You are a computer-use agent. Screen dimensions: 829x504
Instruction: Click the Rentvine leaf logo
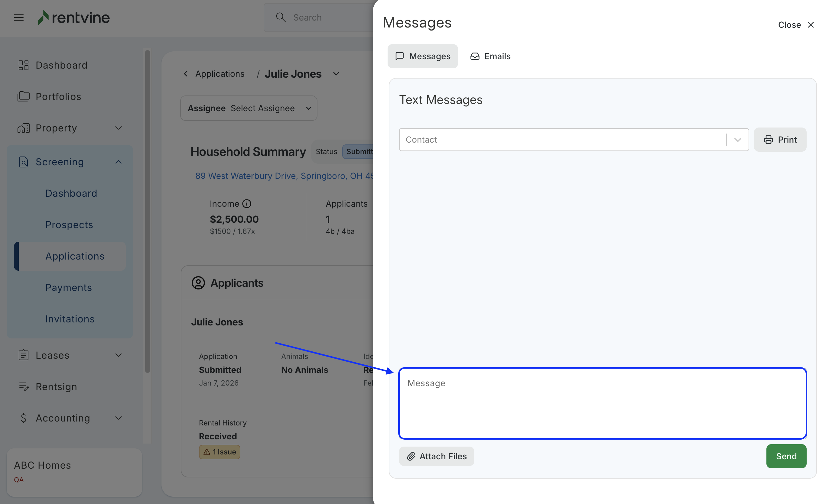(44, 18)
